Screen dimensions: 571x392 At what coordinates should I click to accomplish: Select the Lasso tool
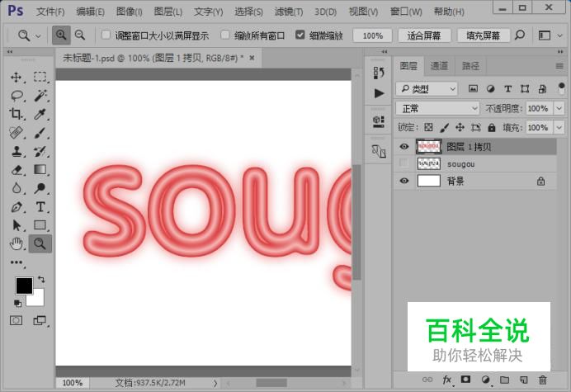click(x=17, y=96)
